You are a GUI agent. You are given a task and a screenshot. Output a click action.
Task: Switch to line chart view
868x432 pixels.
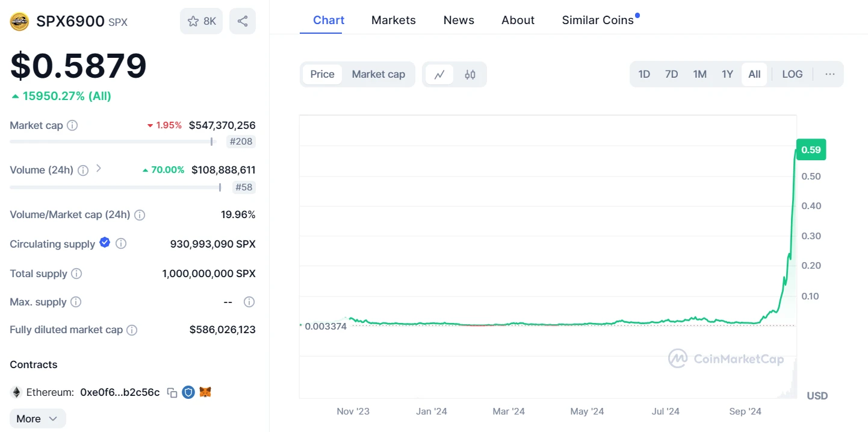[x=439, y=75]
